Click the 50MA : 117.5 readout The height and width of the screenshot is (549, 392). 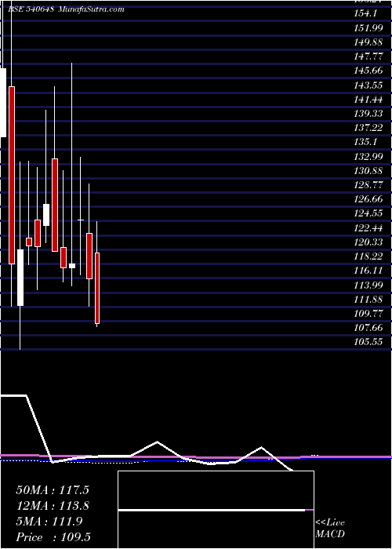point(53,490)
